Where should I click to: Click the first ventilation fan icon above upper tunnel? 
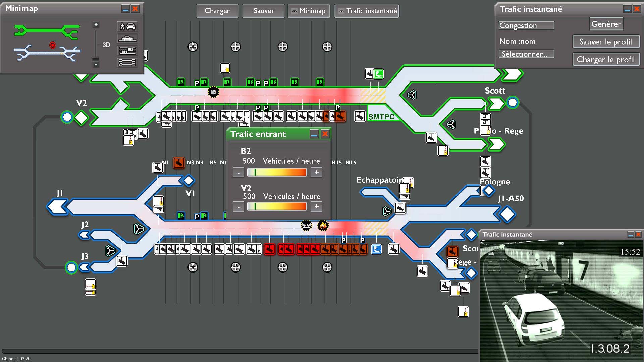[193, 47]
